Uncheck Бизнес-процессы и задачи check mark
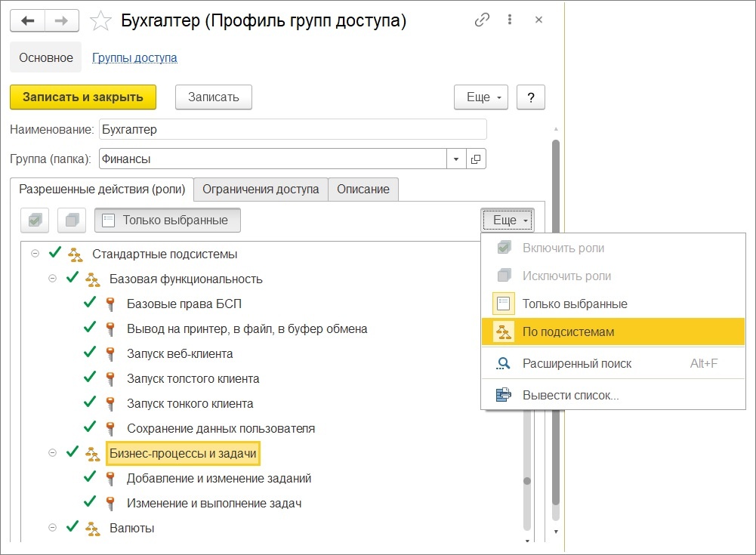756x555 pixels. [73, 452]
